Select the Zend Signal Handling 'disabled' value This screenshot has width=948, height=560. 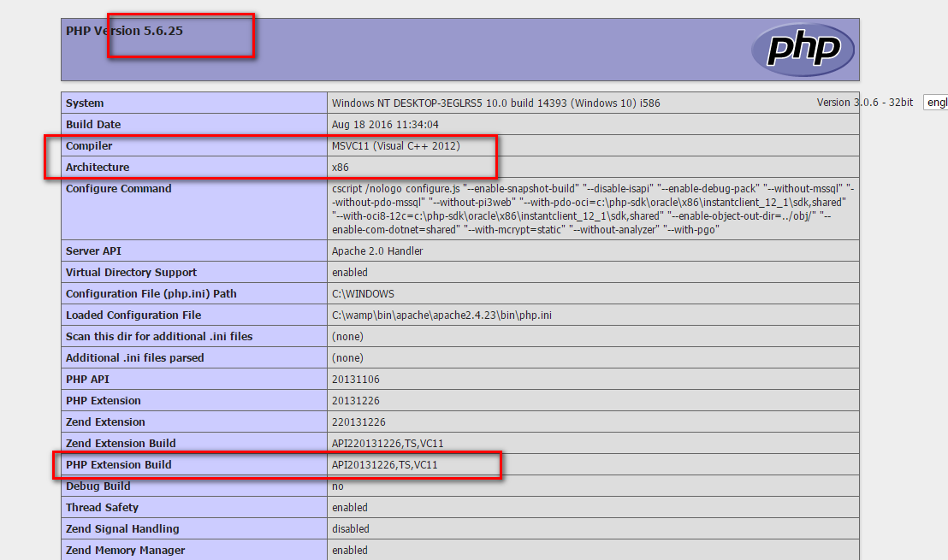(351, 528)
